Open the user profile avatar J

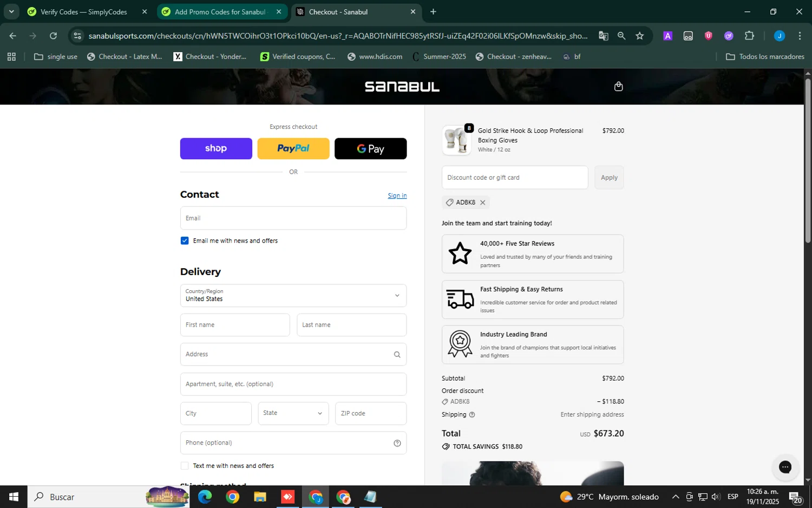point(779,36)
